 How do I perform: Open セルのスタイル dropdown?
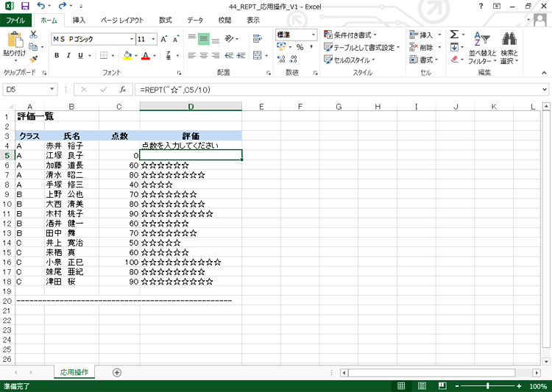[349, 60]
